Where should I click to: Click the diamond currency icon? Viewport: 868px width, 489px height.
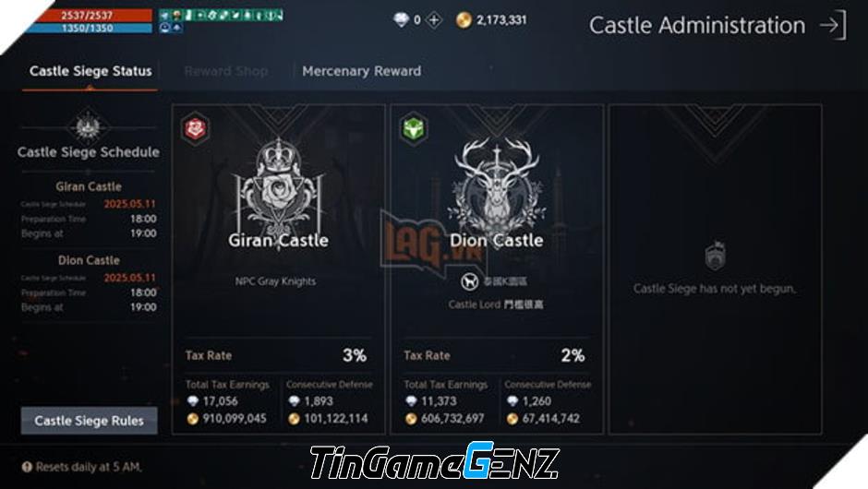(x=402, y=20)
